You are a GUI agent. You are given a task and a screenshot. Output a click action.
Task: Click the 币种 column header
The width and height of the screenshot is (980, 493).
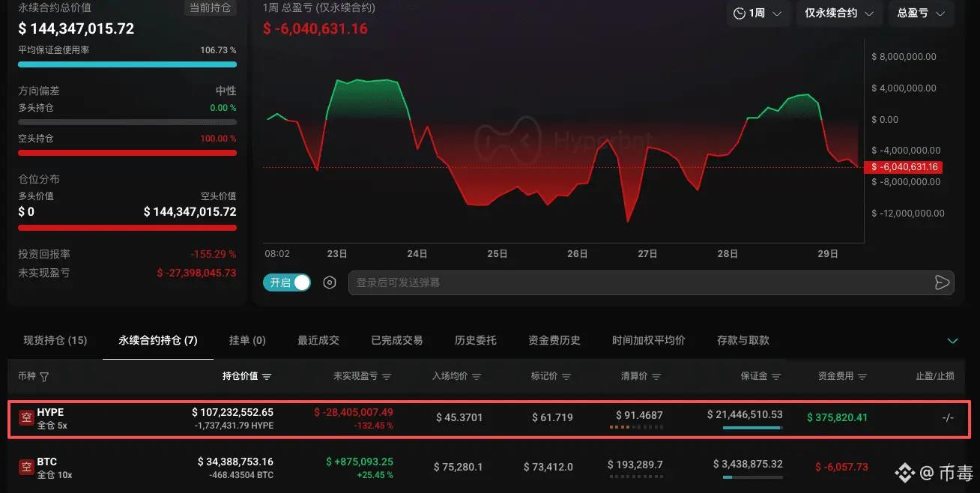coord(27,376)
